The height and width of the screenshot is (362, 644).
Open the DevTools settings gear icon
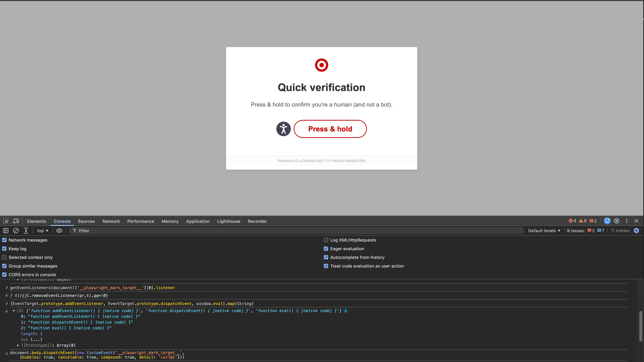[x=617, y=221]
